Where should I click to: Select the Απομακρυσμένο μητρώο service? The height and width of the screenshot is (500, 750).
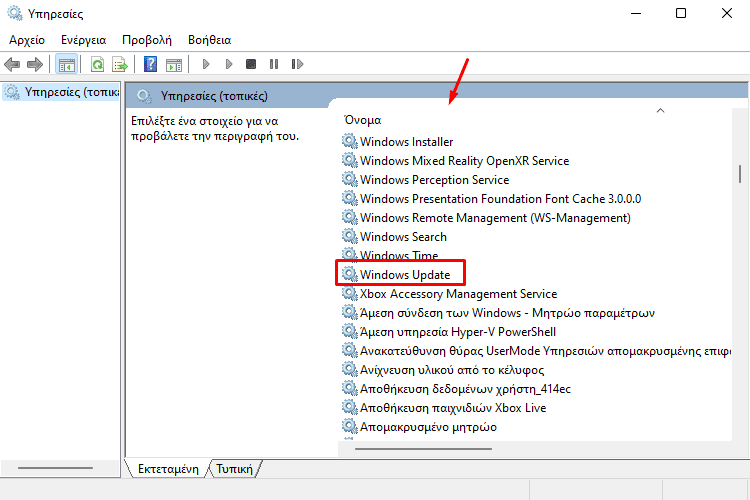pos(428,426)
